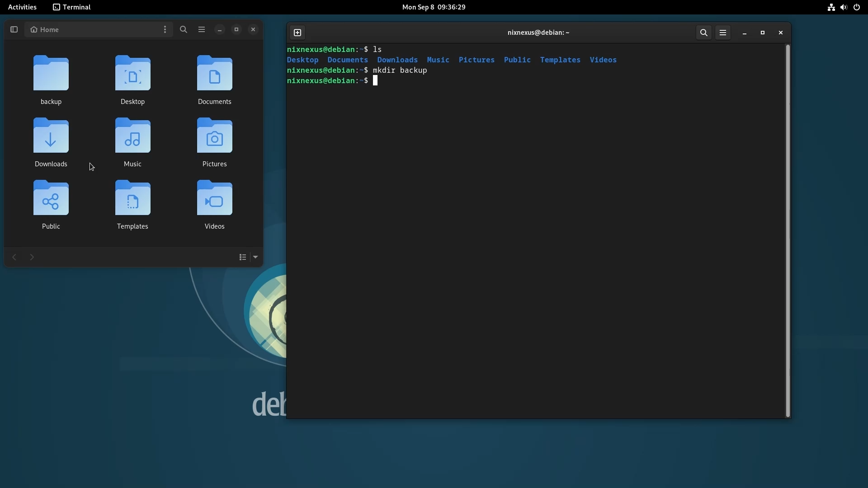Click the terminal search icon
Image resolution: width=868 pixels, height=488 pixels.
click(x=704, y=33)
